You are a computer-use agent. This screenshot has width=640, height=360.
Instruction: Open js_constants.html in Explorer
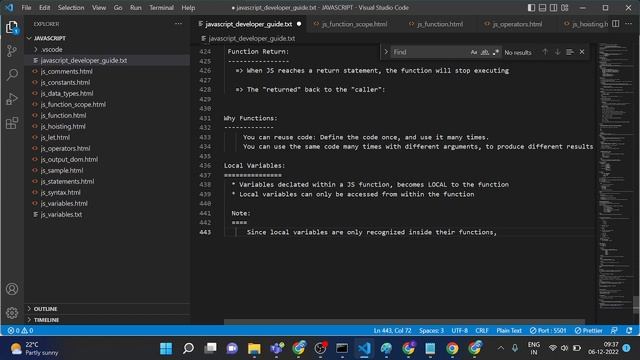coord(65,82)
